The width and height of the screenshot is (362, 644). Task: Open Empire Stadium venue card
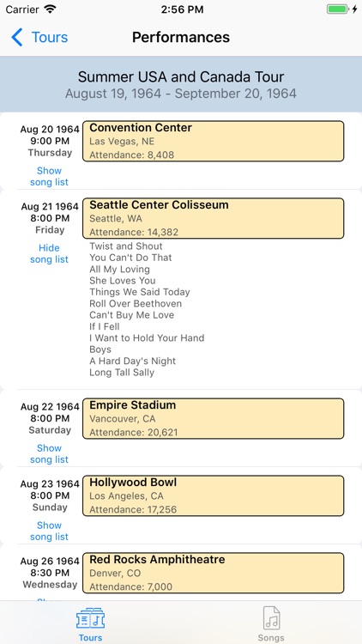(x=214, y=418)
